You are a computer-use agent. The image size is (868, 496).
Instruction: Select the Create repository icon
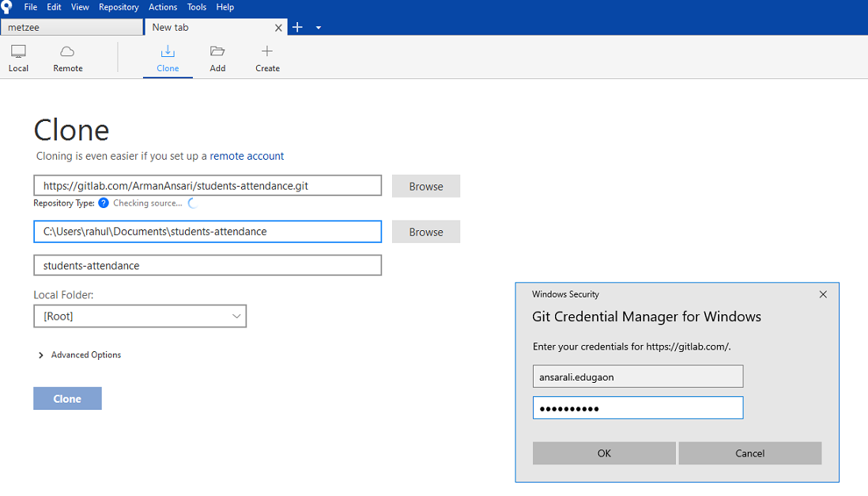coord(267,59)
